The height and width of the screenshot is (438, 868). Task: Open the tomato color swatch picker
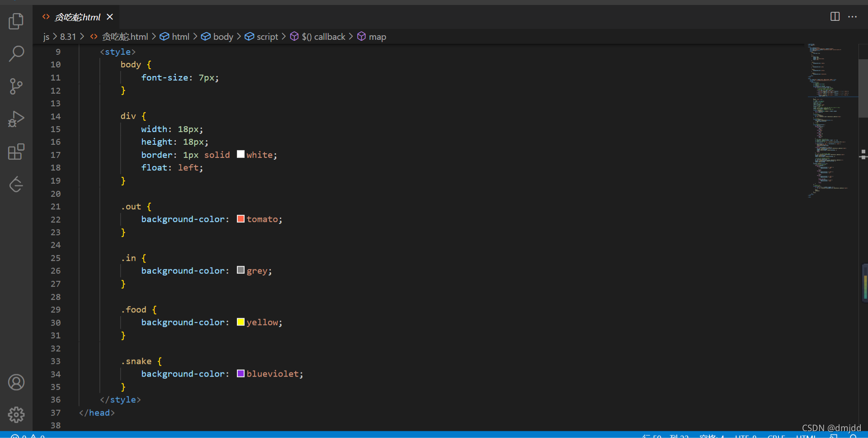(x=241, y=219)
